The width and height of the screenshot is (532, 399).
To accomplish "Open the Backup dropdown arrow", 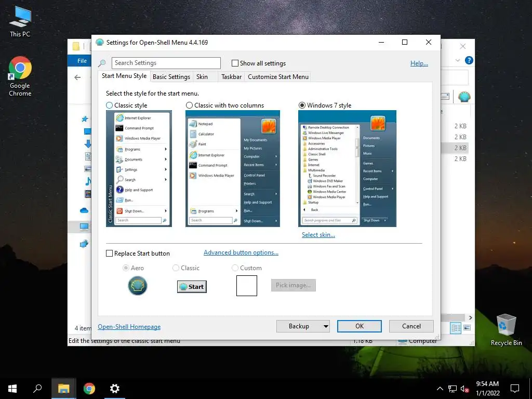I will click(326, 326).
